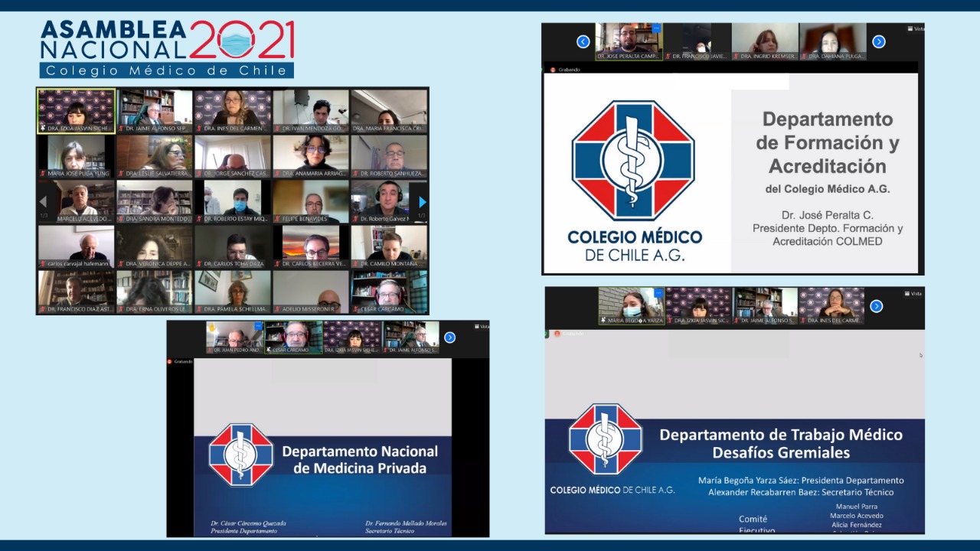980x551 pixels.
Task: Select Carlos Carvajal Hafemann tile
Action: click(x=77, y=246)
